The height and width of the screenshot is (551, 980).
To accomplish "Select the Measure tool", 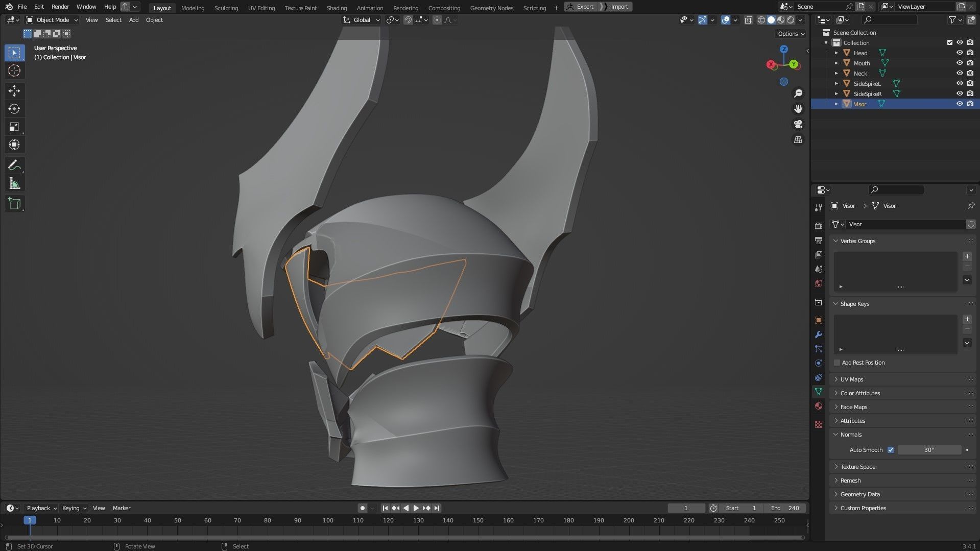I will [x=14, y=183].
